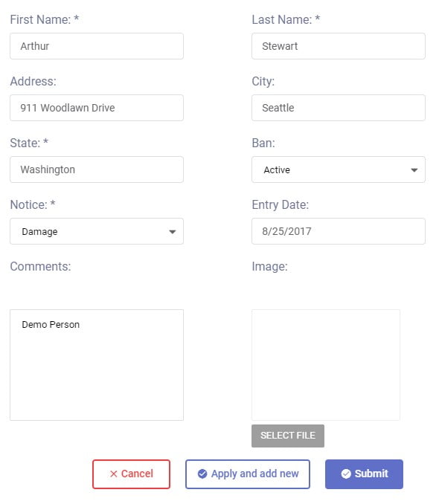Click the Address field with Woodlawn Drive
The image size is (439, 504).
(x=97, y=108)
